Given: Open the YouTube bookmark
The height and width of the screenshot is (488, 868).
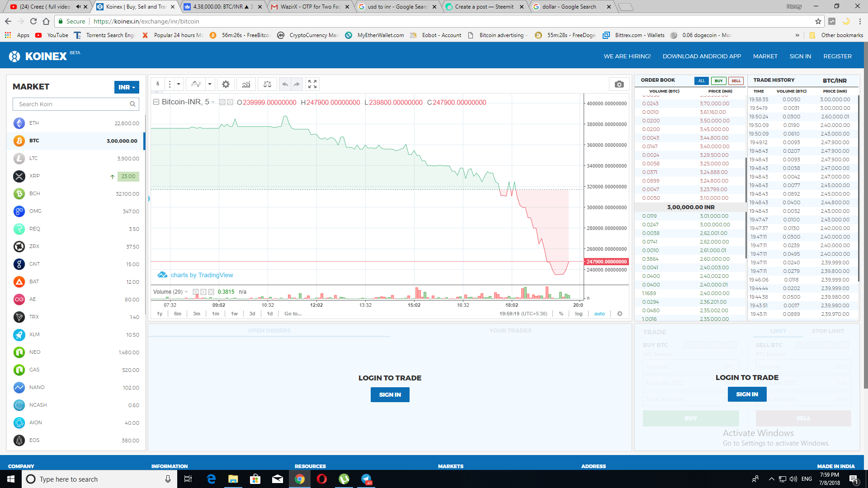Looking at the screenshot, I should click(x=52, y=35).
